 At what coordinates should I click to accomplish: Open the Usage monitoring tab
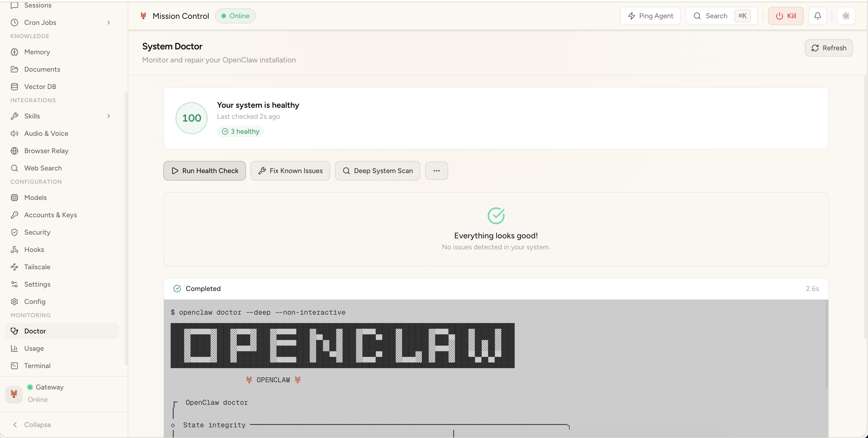tap(34, 348)
